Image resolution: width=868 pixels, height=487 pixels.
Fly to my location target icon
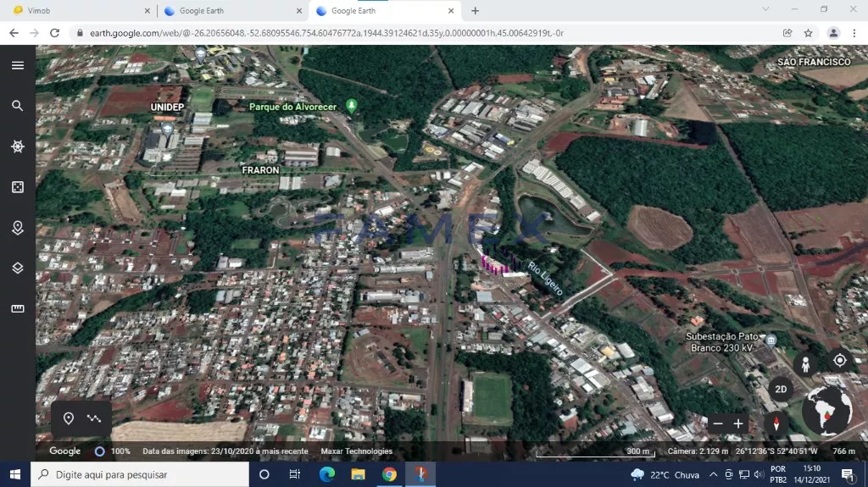click(839, 360)
